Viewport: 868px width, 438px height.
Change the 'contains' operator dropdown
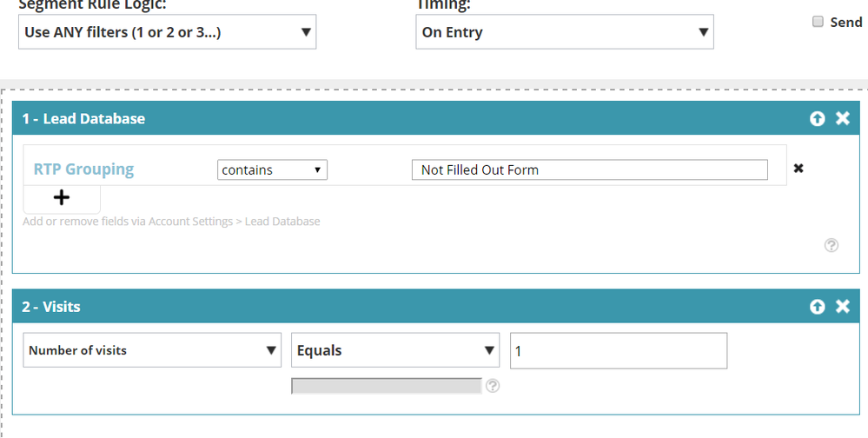pos(272,169)
